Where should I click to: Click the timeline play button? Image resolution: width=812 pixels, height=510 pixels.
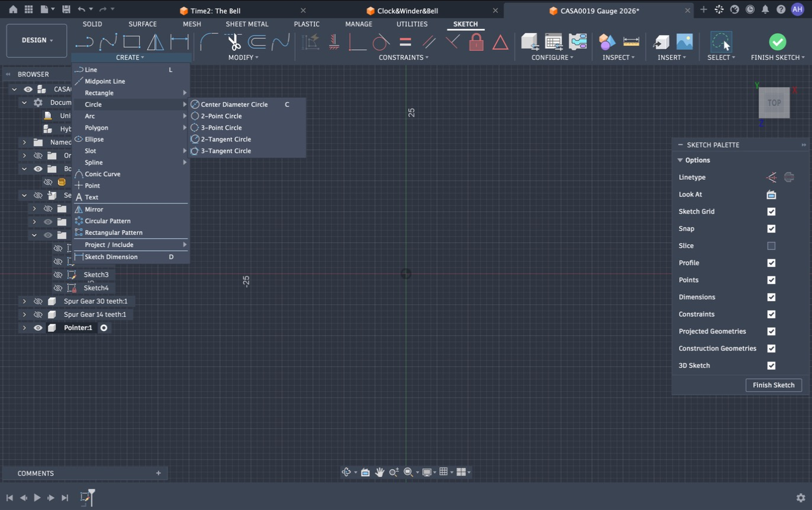pos(37,498)
